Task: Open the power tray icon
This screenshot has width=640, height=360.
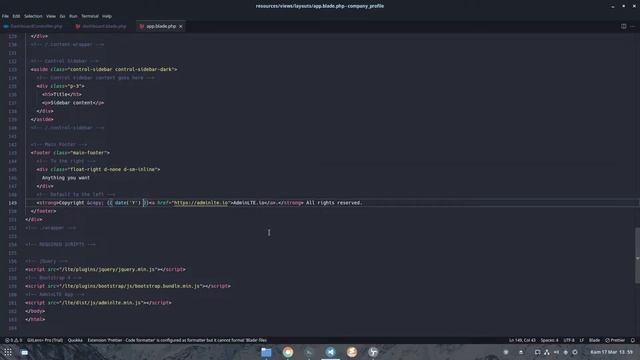Action: tap(575, 352)
